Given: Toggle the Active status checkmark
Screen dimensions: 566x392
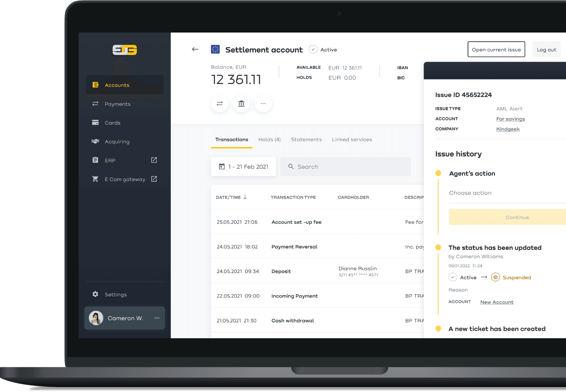Looking at the screenshot, I should [313, 49].
